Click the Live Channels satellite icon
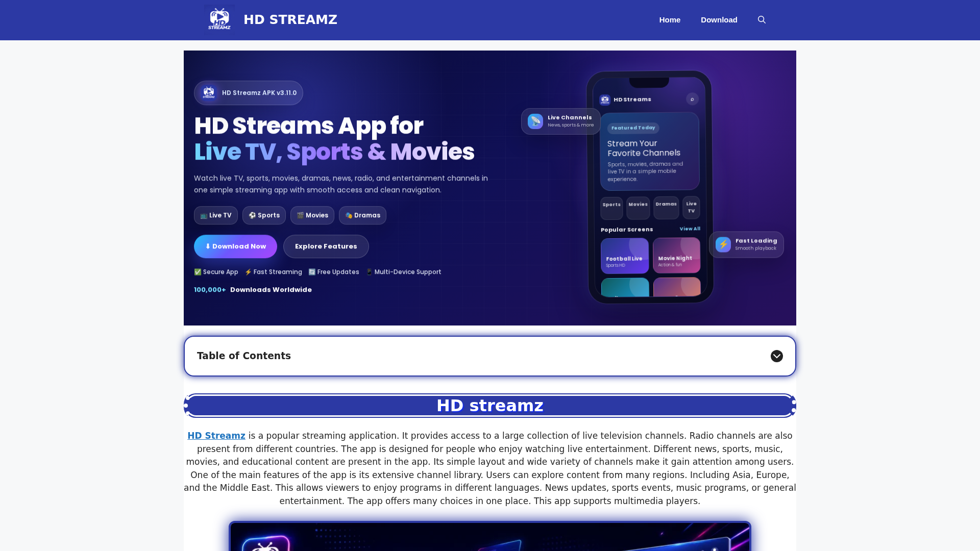 coord(535,121)
